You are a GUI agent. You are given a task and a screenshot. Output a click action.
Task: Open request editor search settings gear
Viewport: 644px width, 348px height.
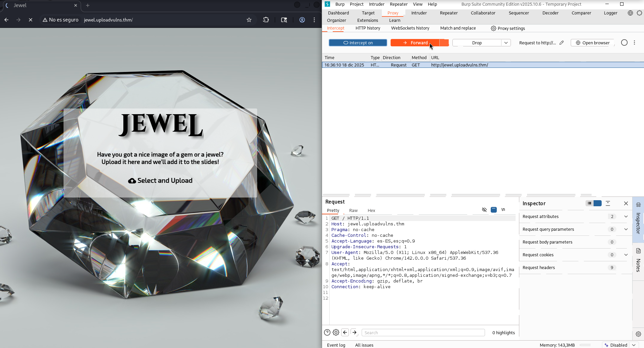pos(336,333)
